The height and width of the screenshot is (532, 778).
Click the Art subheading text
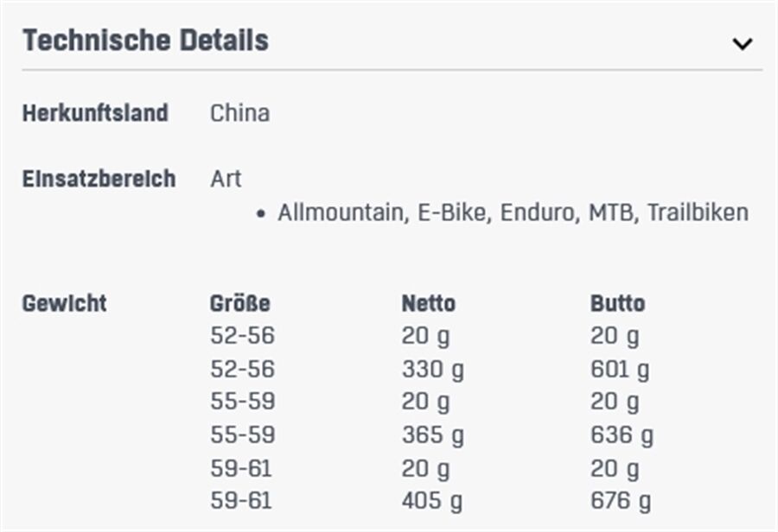pos(226,179)
